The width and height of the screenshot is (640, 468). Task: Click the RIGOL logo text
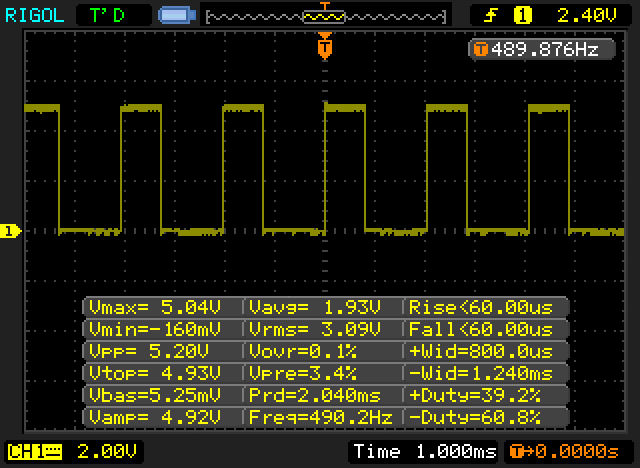tap(35, 16)
